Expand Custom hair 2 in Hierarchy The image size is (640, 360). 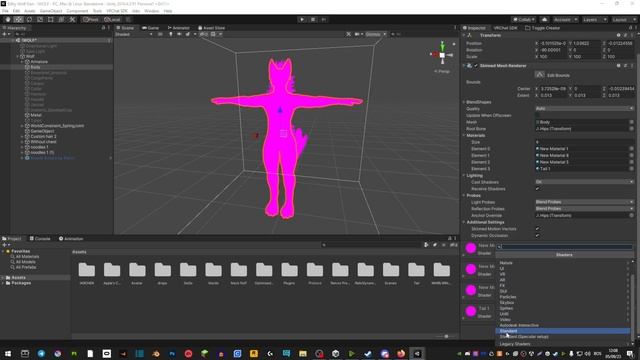pyautogui.click(x=22, y=136)
